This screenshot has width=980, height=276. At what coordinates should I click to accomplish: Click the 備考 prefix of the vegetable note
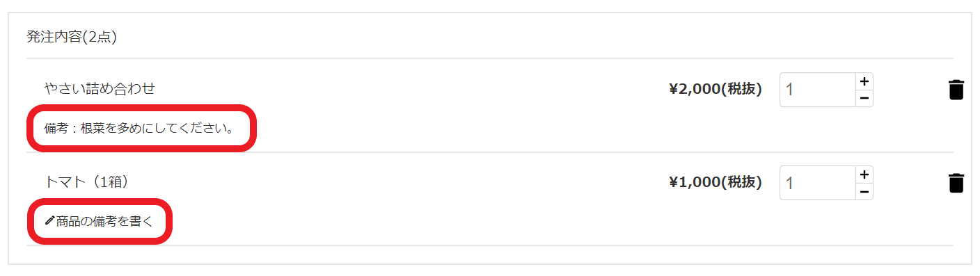pos(56,129)
